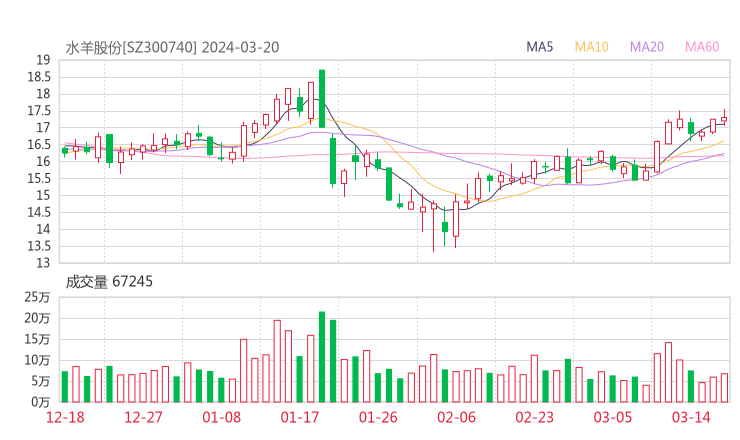Viewport: 740px width, 440px height.
Task: Click the stock title 水羊股份[SZ300740]
Action: coord(131,48)
